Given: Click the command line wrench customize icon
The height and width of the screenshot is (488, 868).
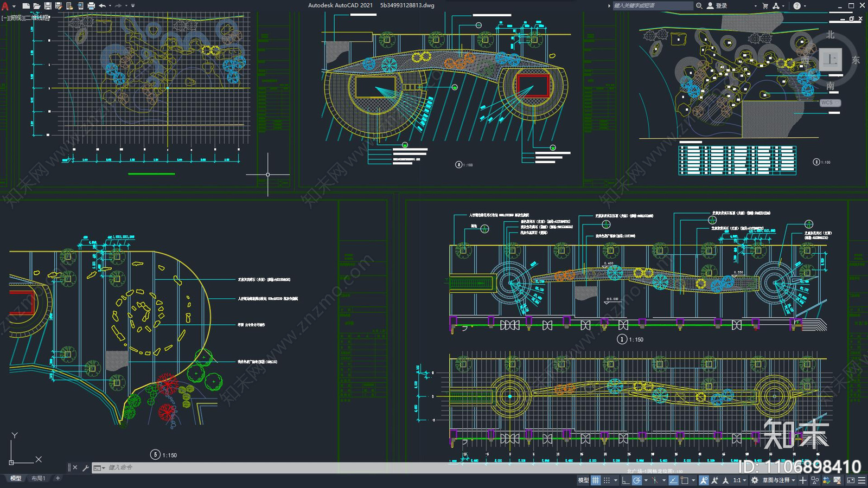Looking at the screenshot, I should 85,467.
